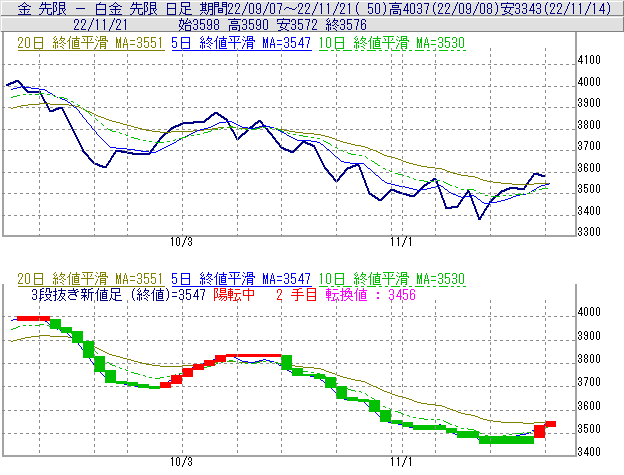The width and height of the screenshot is (624, 475).
Task: Click the bottom chart 10日 終値平滑 MA=3530 legend
Action: pos(392,279)
